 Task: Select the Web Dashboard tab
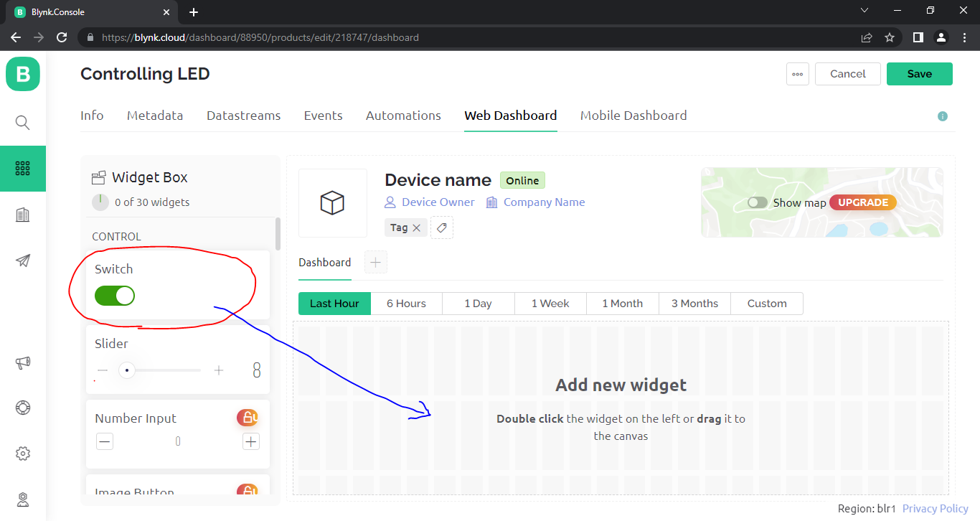click(511, 116)
